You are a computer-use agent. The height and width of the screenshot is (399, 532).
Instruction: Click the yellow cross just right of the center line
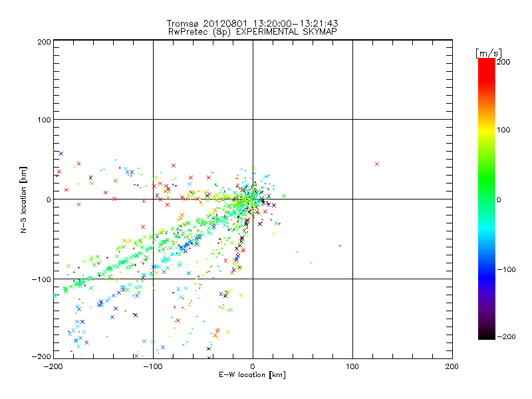point(274,234)
